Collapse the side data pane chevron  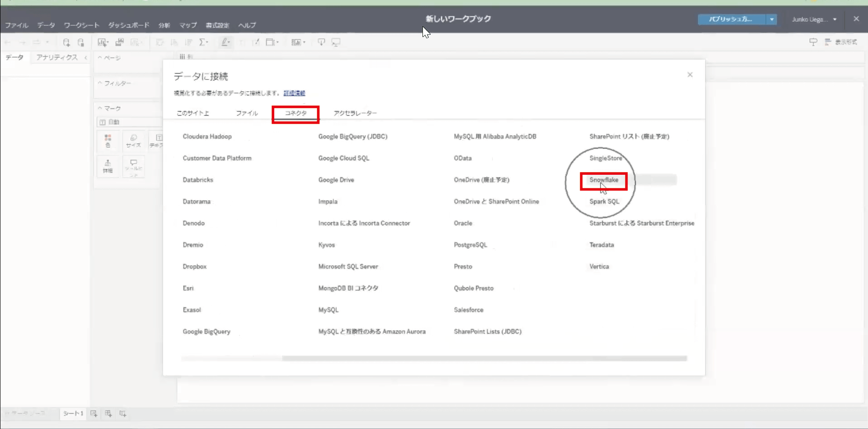[x=86, y=58]
